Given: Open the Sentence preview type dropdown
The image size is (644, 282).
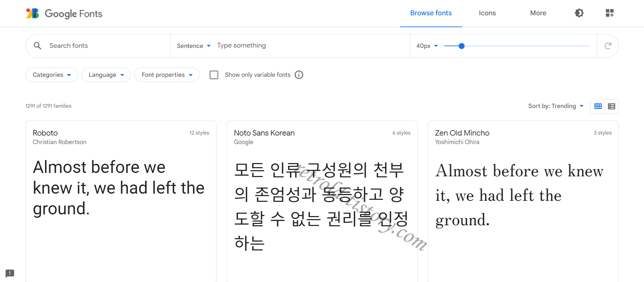Looking at the screenshot, I should click(x=193, y=46).
